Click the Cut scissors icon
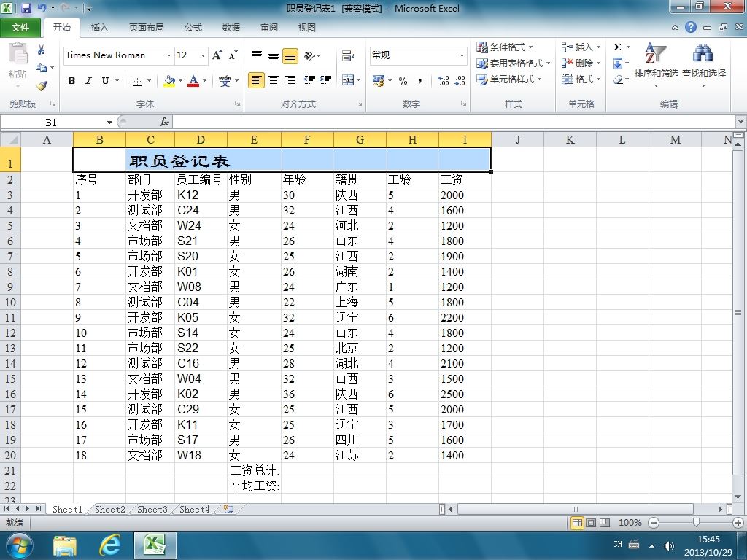 (42, 50)
